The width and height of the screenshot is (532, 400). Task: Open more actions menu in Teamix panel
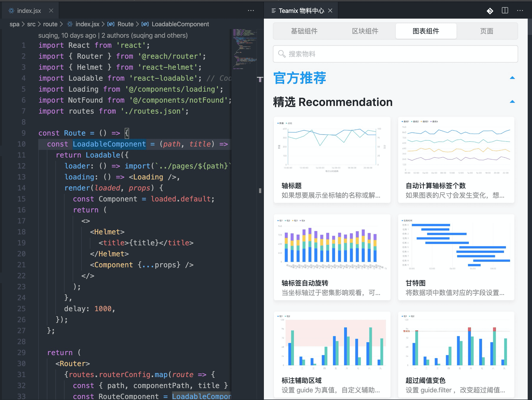(x=520, y=11)
